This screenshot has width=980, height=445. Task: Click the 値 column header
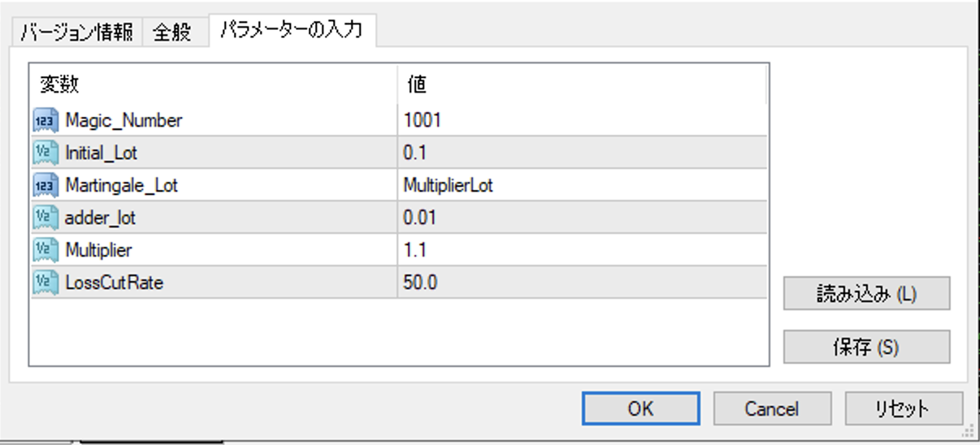pos(582,84)
